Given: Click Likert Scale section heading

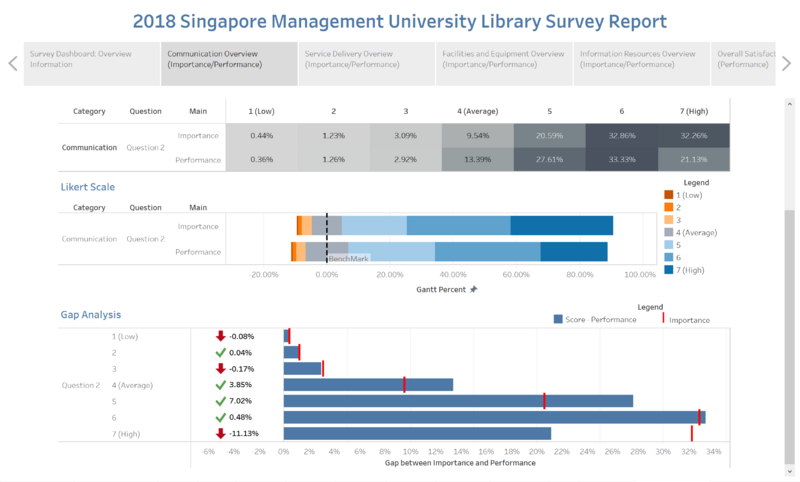Looking at the screenshot, I should click(88, 187).
